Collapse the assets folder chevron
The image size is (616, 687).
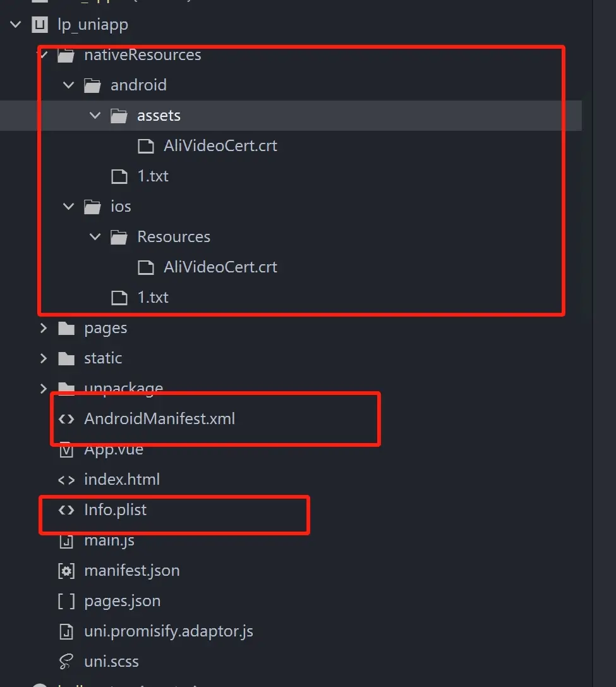click(95, 116)
